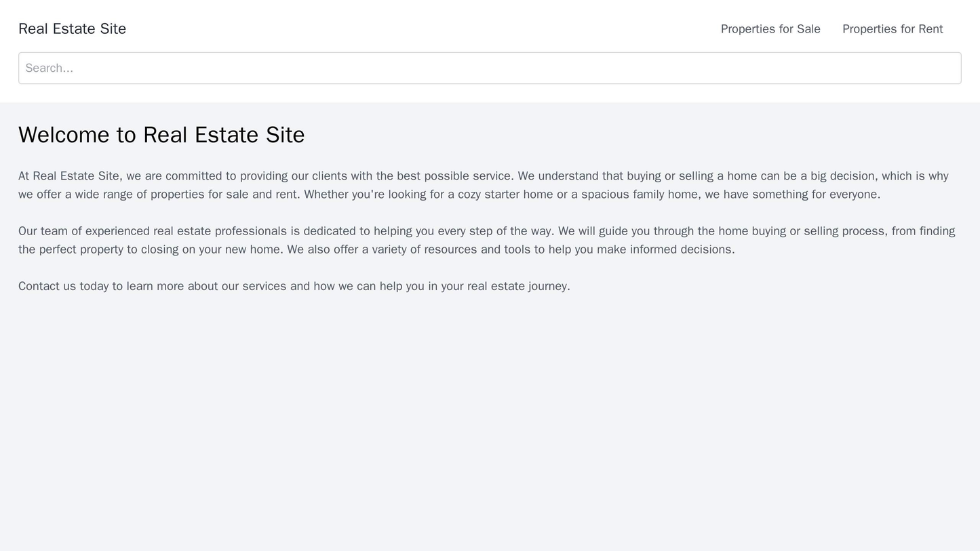
Task: Click the empty area below the last paragraph
Action: pyautogui.click(x=490, y=339)
